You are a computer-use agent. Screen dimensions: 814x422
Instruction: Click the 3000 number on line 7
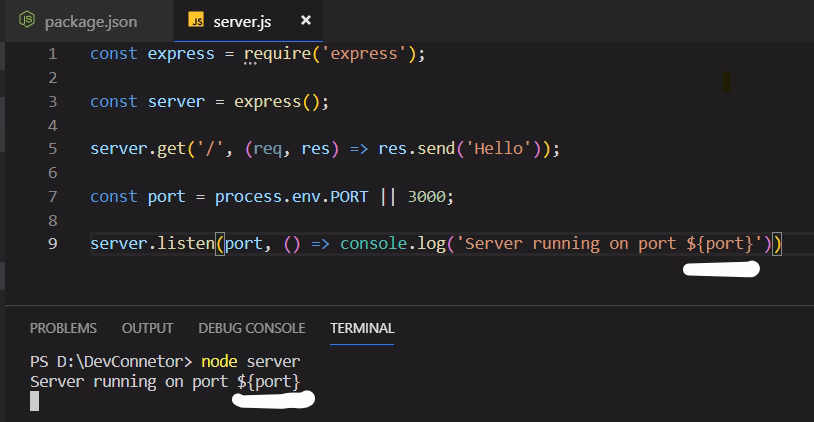click(x=426, y=197)
